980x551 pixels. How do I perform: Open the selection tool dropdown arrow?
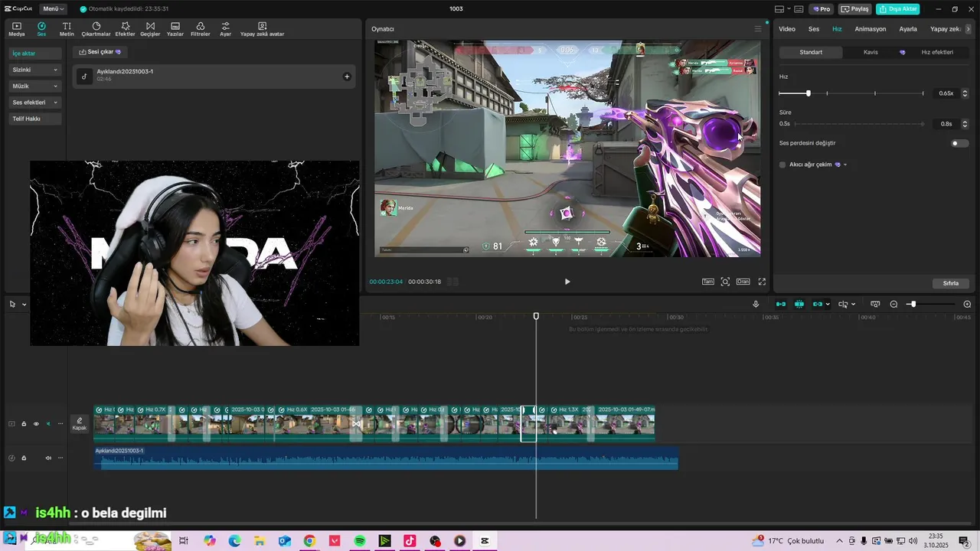pos(24,304)
